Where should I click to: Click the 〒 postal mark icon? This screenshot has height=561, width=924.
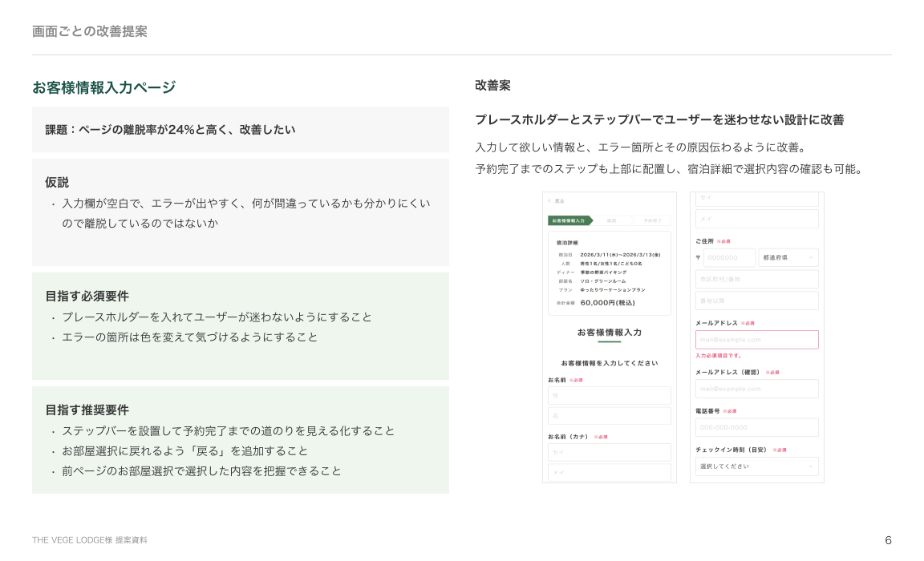click(x=698, y=258)
